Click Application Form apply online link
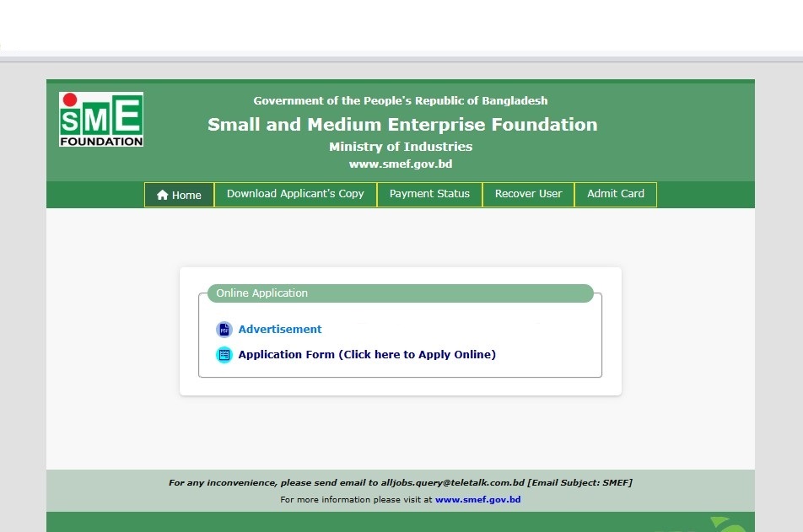This screenshot has height=532, width=803. (x=367, y=354)
